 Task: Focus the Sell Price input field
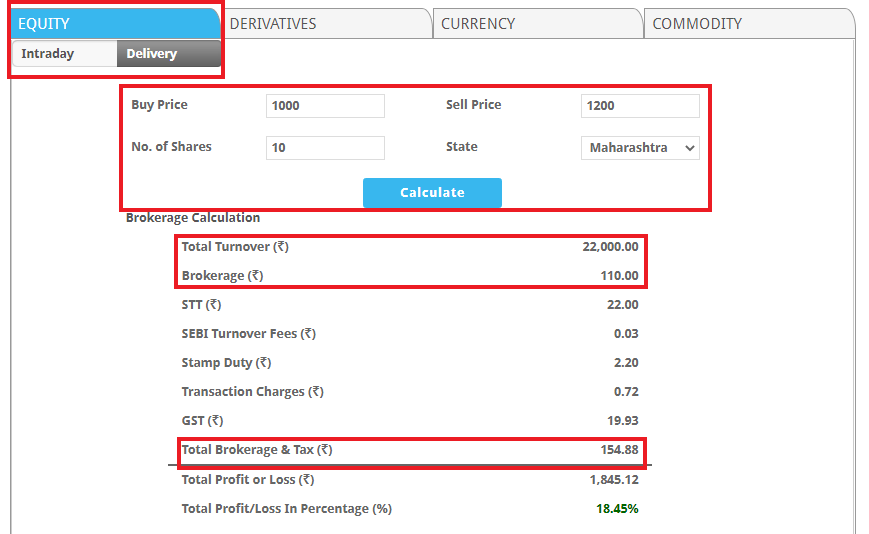(x=639, y=106)
